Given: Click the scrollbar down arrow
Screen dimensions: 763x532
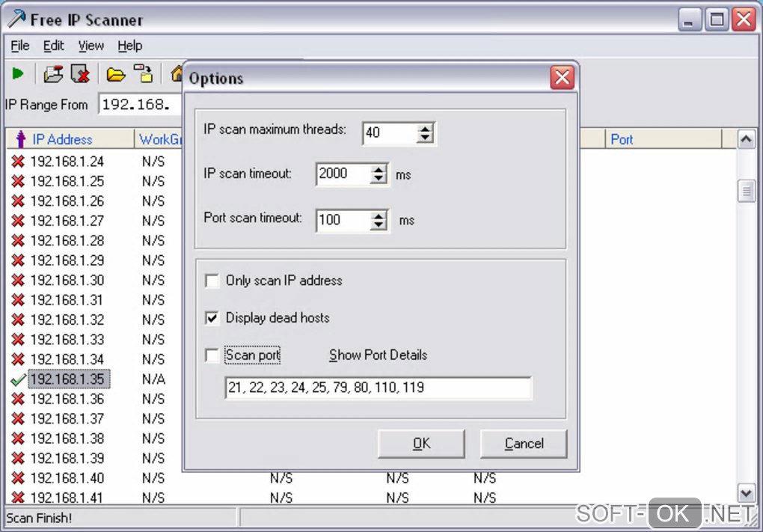Looking at the screenshot, I should (x=746, y=494).
